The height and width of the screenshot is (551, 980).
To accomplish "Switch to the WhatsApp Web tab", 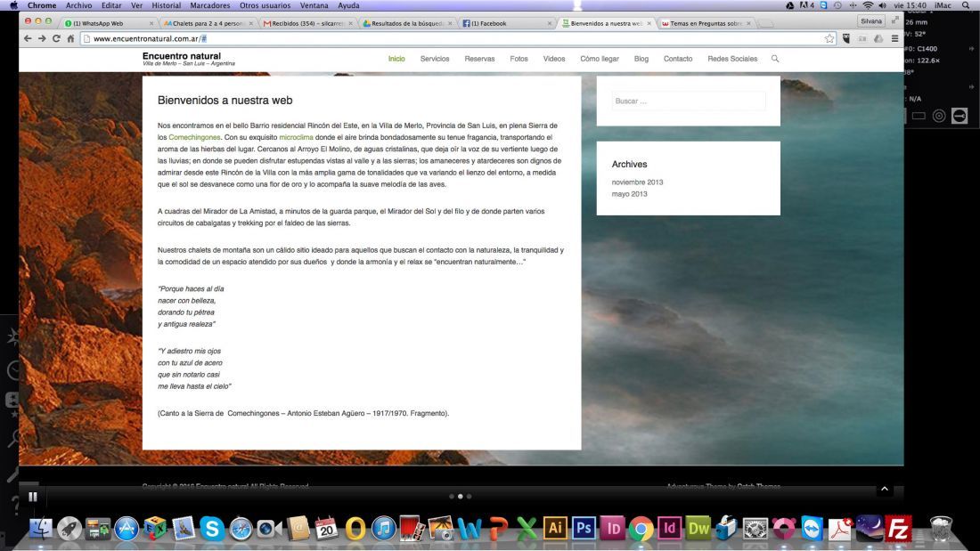I will (109, 23).
